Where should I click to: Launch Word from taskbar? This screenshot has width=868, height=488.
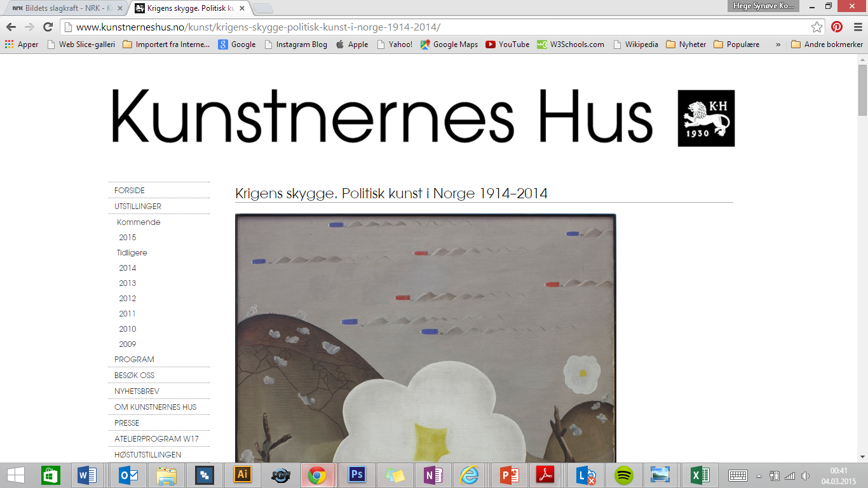tap(86, 475)
